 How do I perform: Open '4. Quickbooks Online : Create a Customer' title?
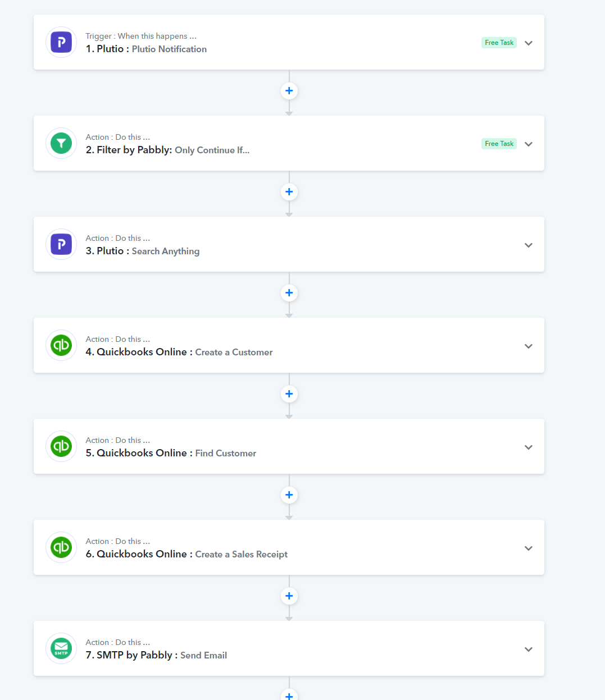coord(179,352)
